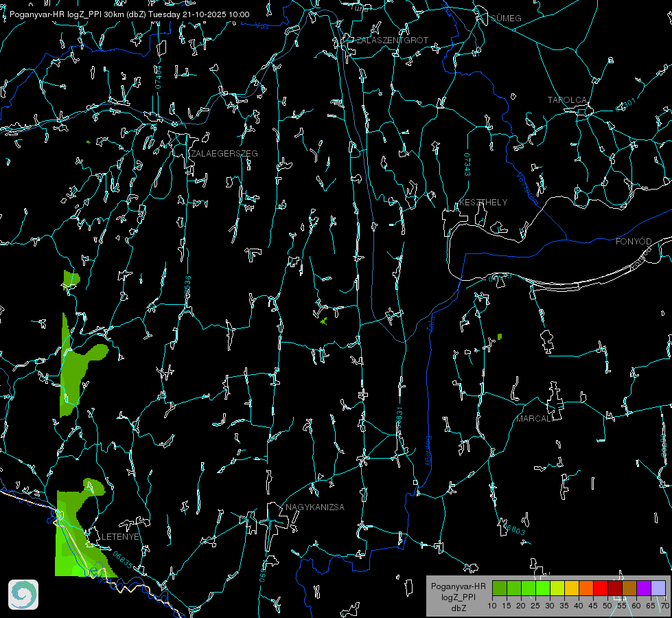This screenshot has width=672, height=618.
Task: Select the 55–60 dBZ brown swatch
Action: pos(629,588)
